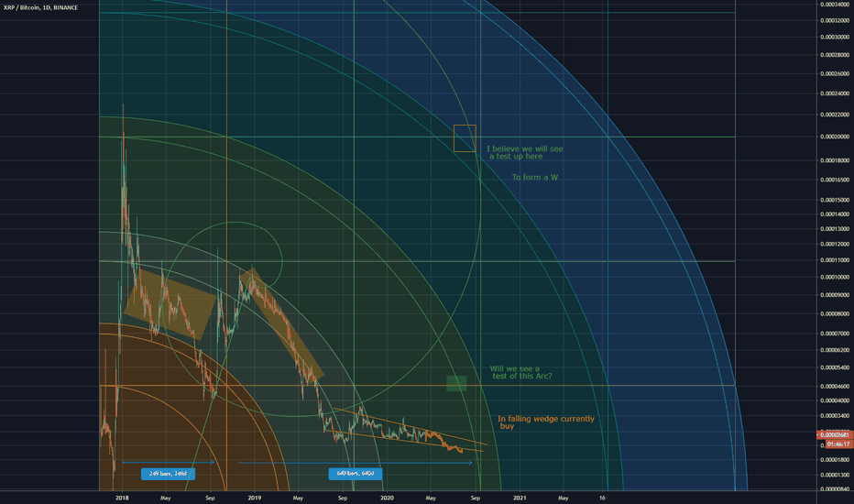Screen dimensions: 854x504
Task: Click the 0.00007000 price axis label
Action: click(835, 334)
